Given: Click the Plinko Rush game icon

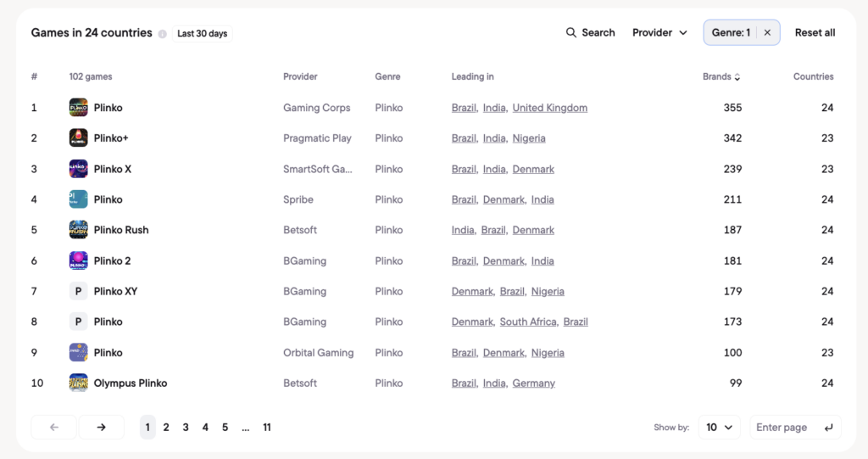Looking at the screenshot, I should pyautogui.click(x=78, y=229).
